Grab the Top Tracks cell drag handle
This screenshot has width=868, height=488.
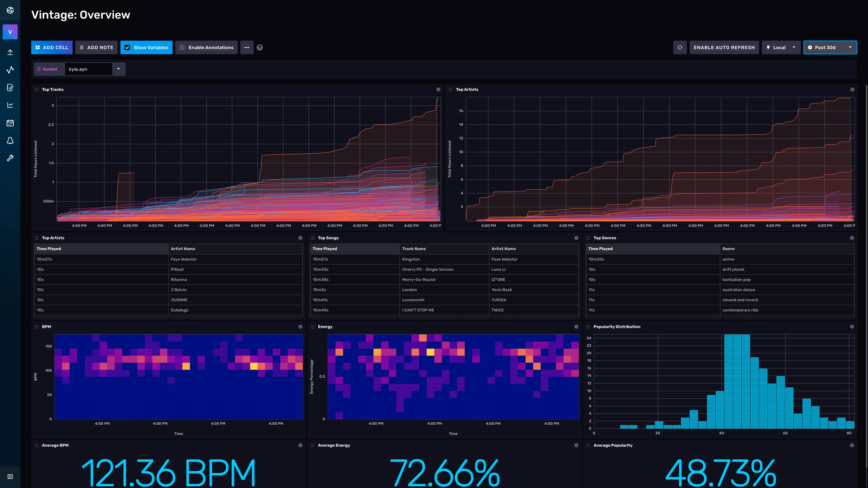pyautogui.click(x=37, y=90)
